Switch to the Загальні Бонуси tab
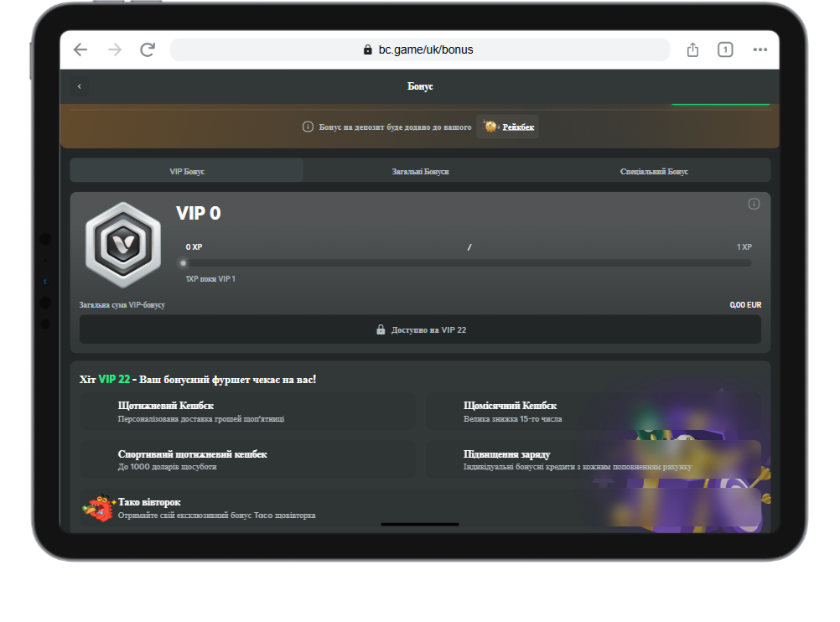840x622 pixels. 420,171
